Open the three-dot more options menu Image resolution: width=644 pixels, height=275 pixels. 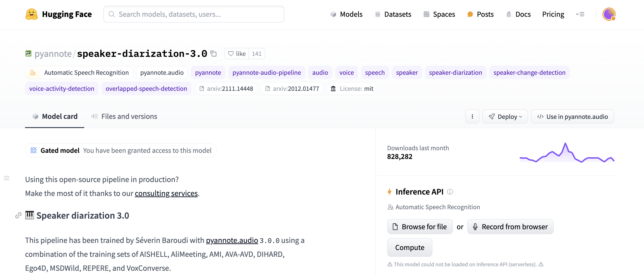(x=472, y=117)
